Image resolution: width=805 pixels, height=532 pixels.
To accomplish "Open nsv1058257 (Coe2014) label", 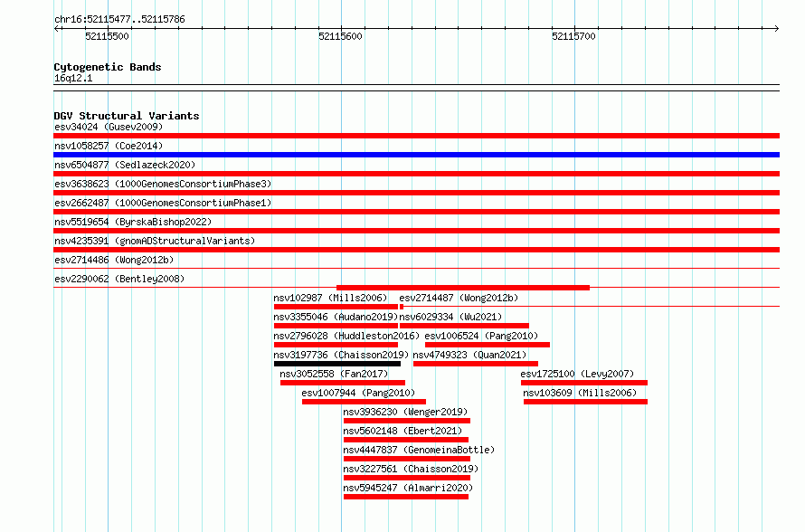I will click(x=109, y=146).
